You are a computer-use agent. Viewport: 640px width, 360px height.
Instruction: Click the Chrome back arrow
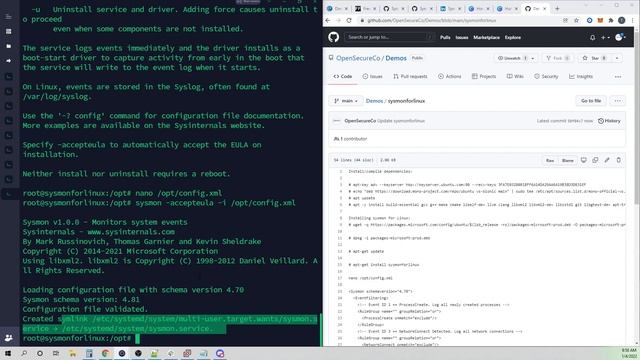tap(328, 20)
